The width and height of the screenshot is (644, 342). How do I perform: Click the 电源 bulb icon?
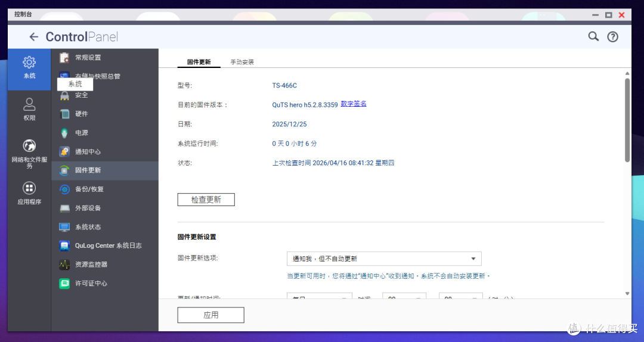(64, 133)
